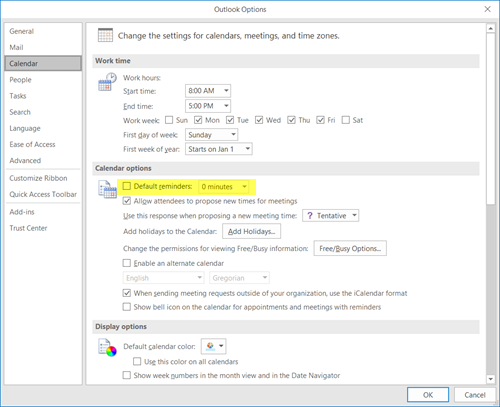Enable Show bell icon on calendar
This screenshot has width=500, height=407.
(x=127, y=307)
